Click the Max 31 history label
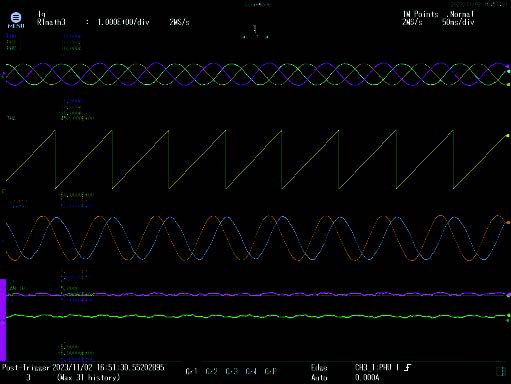This screenshot has width=511, height=384. coord(88,378)
